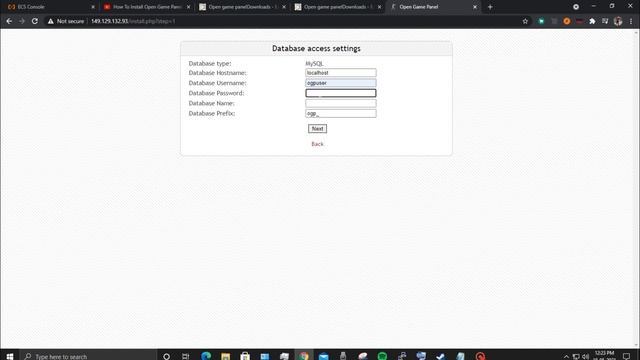Click the Database Hostname field
Image resolution: width=640 pixels, height=360 pixels.
[x=341, y=73]
